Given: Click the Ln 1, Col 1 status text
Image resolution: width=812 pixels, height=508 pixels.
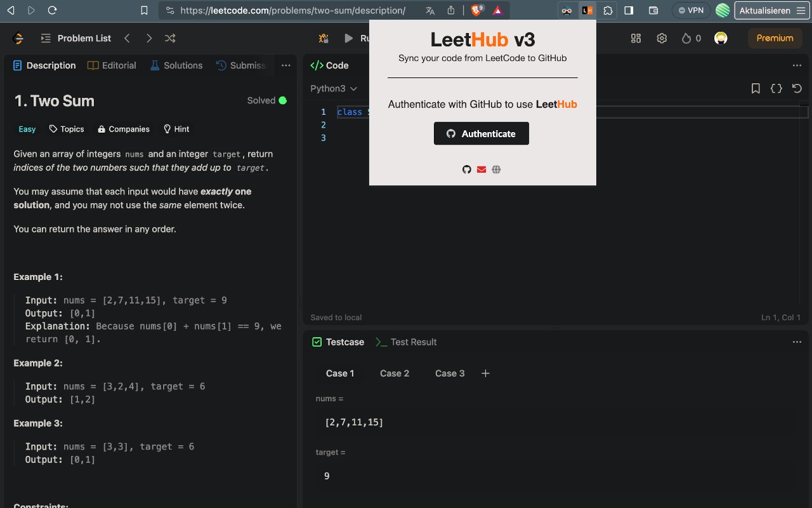Looking at the screenshot, I should [x=781, y=317].
